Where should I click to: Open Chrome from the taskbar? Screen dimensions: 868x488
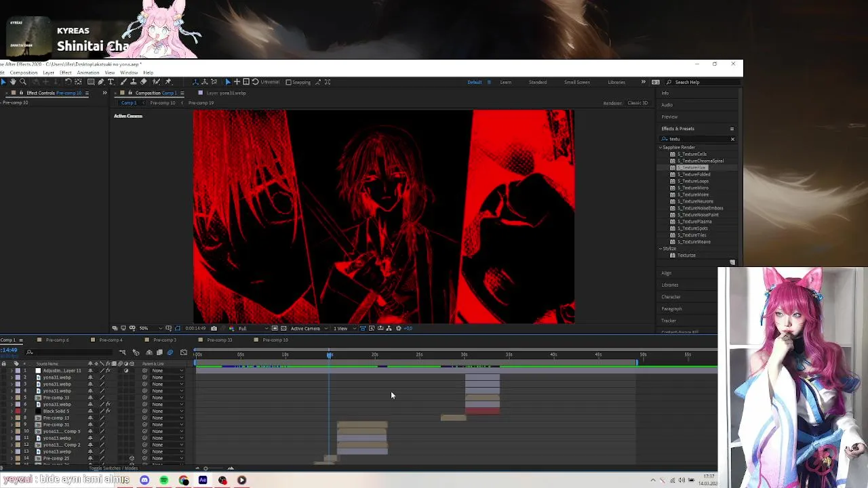[x=183, y=480]
